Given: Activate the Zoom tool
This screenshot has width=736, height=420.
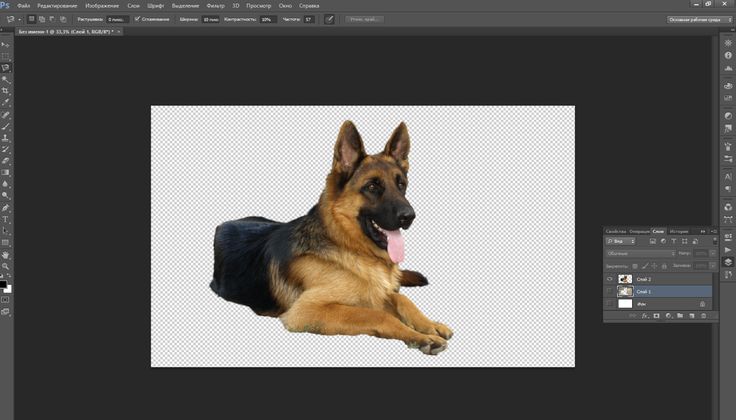Looking at the screenshot, I should 5,267.
